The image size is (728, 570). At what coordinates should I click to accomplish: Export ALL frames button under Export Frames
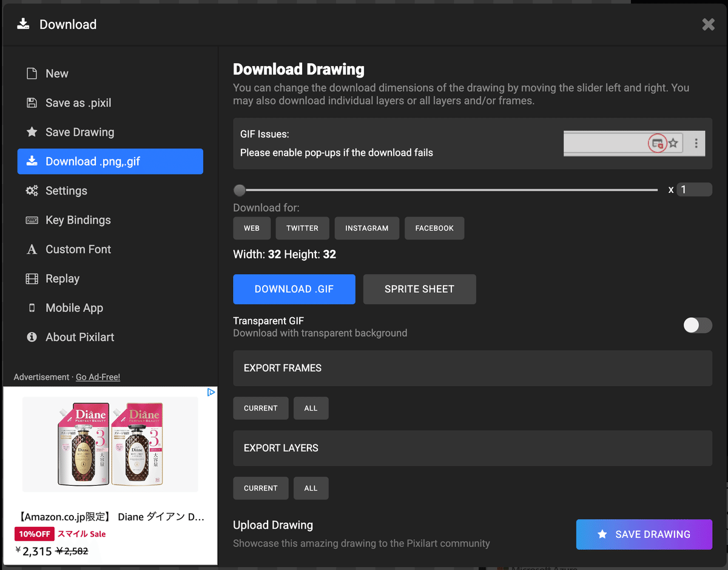311,409
